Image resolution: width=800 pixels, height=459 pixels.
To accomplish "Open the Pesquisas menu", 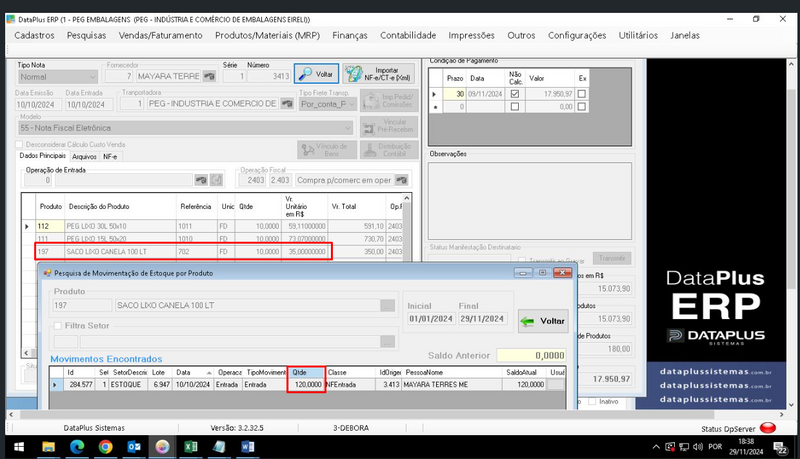I will pyautogui.click(x=86, y=35).
